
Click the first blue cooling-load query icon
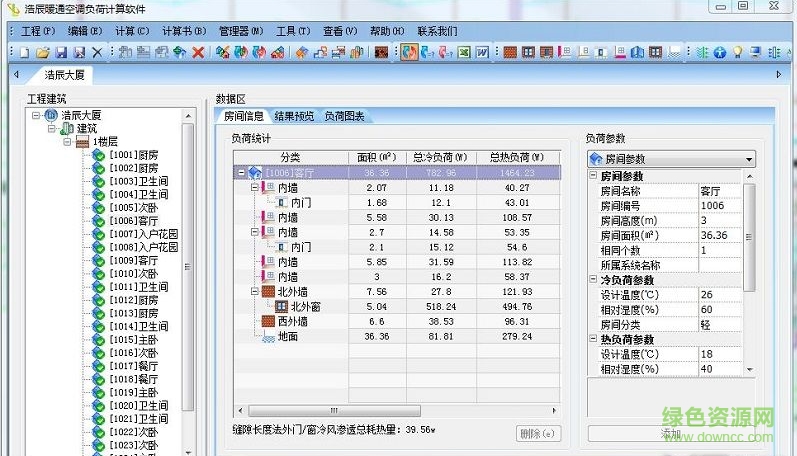click(x=427, y=52)
